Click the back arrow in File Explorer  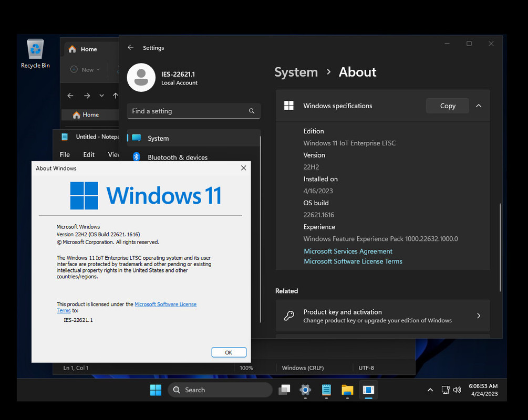pyautogui.click(x=70, y=96)
